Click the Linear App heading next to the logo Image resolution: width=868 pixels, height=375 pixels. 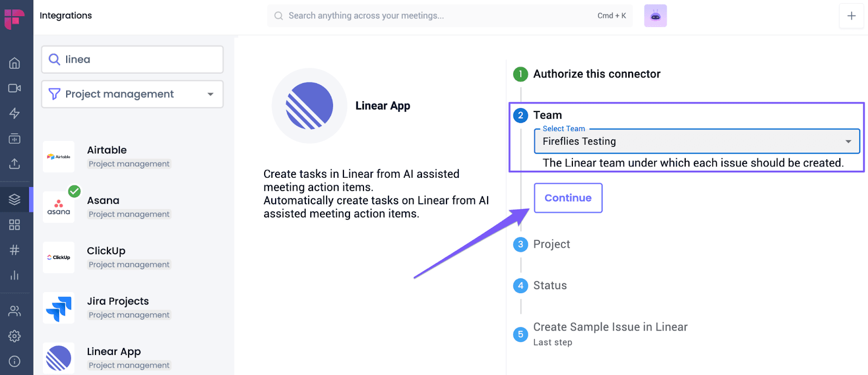(382, 106)
